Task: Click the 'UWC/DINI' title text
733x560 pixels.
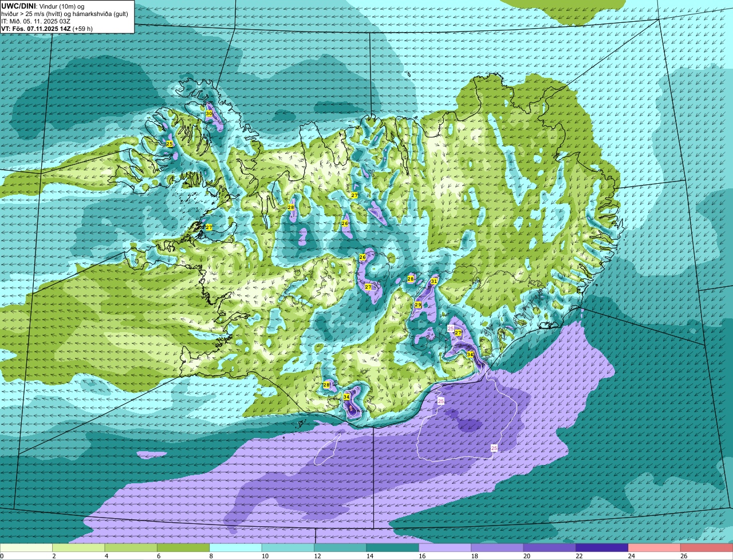Action: pos(18,6)
